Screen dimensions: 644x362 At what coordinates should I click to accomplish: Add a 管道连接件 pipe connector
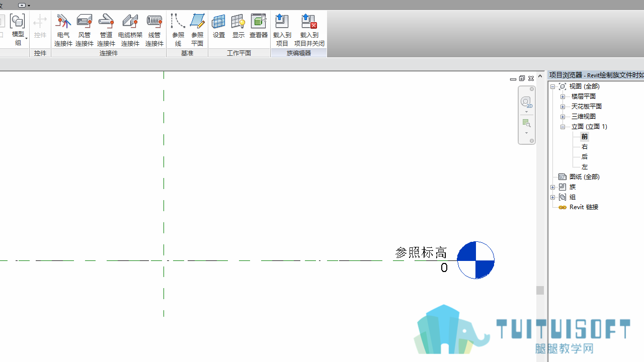coord(106,30)
